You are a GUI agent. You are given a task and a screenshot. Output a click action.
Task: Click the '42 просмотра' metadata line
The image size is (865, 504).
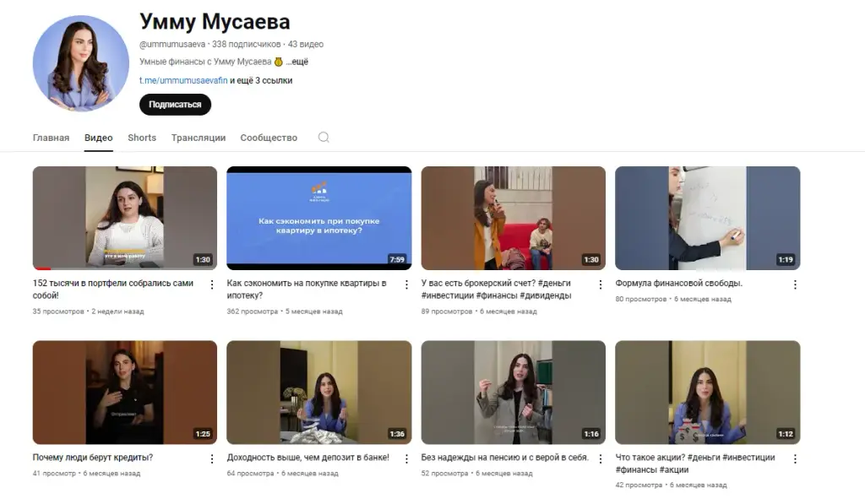[x=671, y=485]
